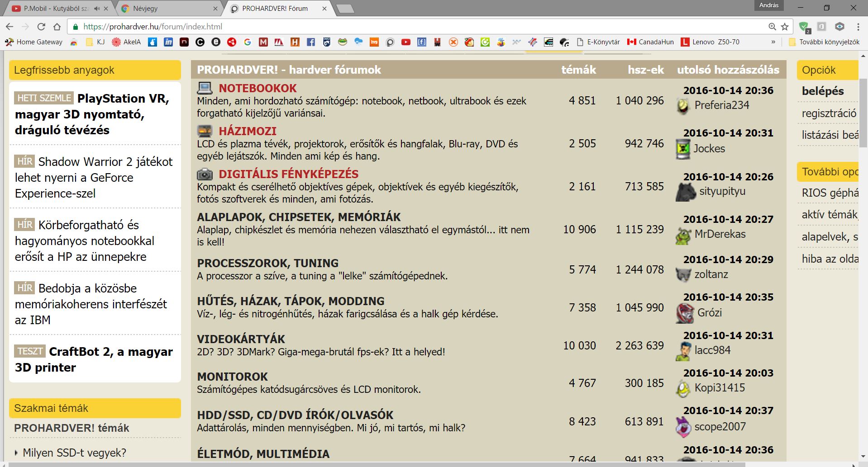The image size is (868, 467).
Task: Open the red M bookmark icon
Action: point(263,42)
